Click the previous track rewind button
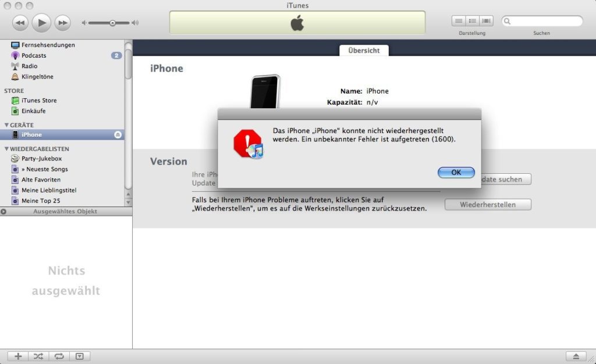Screen dimensions: 596x364 point(20,23)
